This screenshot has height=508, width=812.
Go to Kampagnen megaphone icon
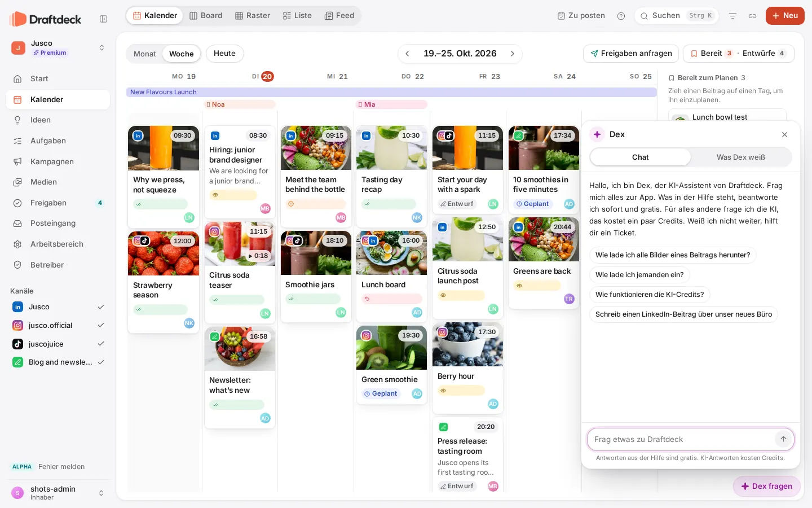(17, 161)
